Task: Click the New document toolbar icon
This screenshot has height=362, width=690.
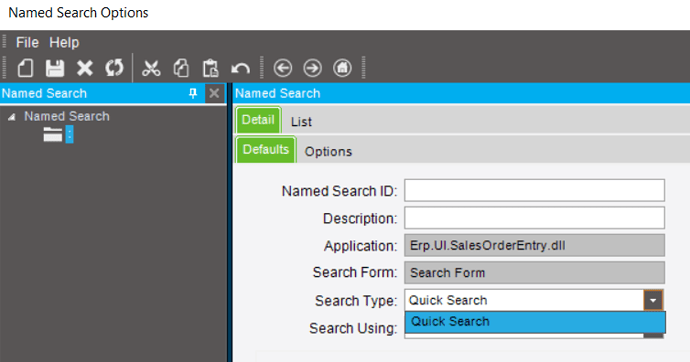Action: (26, 68)
